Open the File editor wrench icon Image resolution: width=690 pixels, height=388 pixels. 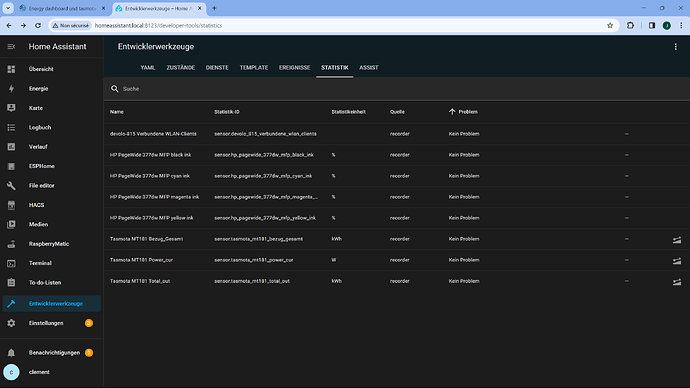[x=11, y=186]
